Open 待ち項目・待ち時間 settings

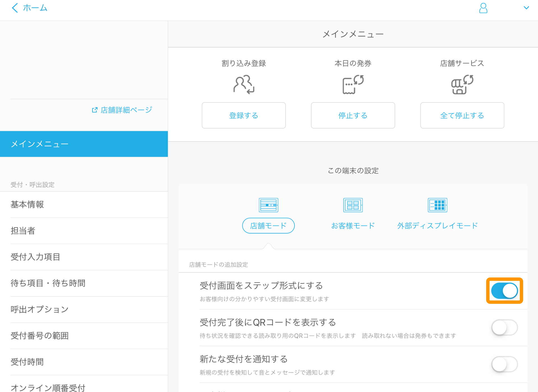(x=84, y=283)
